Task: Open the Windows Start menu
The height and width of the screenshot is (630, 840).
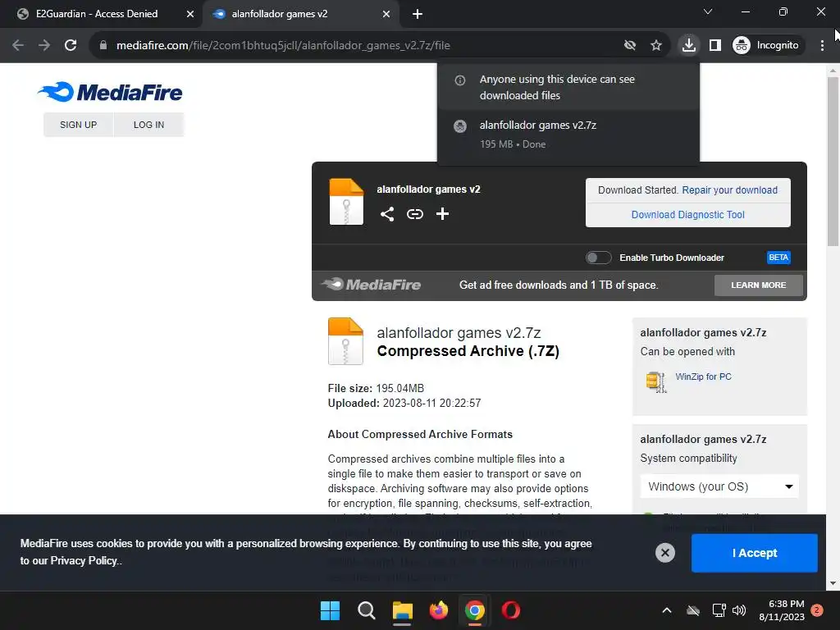Action: (x=330, y=610)
